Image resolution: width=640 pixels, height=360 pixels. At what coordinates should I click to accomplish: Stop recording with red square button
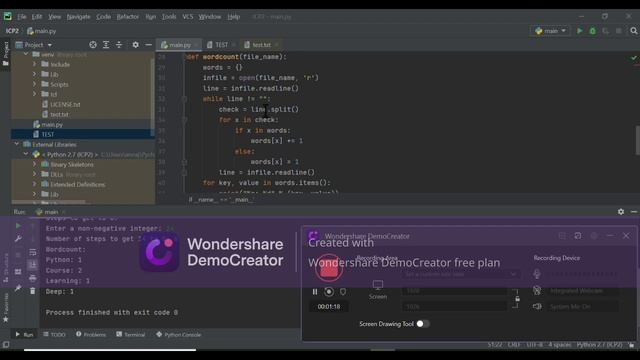pyautogui.click(x=329, y=269)
